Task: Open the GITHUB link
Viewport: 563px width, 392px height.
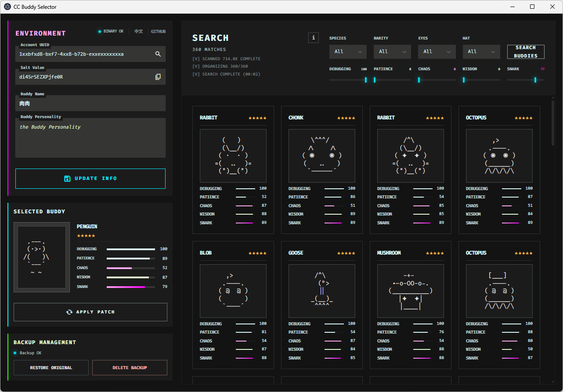Action: point(158,31)
